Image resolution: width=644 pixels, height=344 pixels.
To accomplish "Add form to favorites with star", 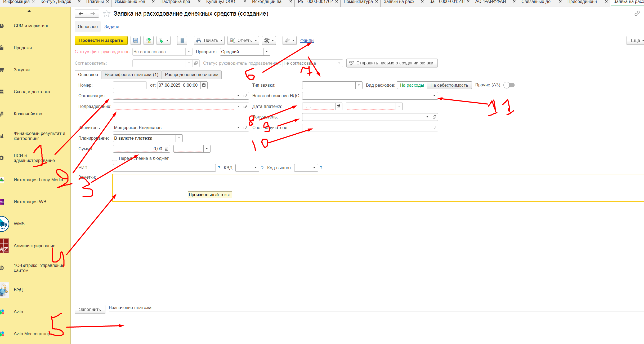I will pos(106,14).
